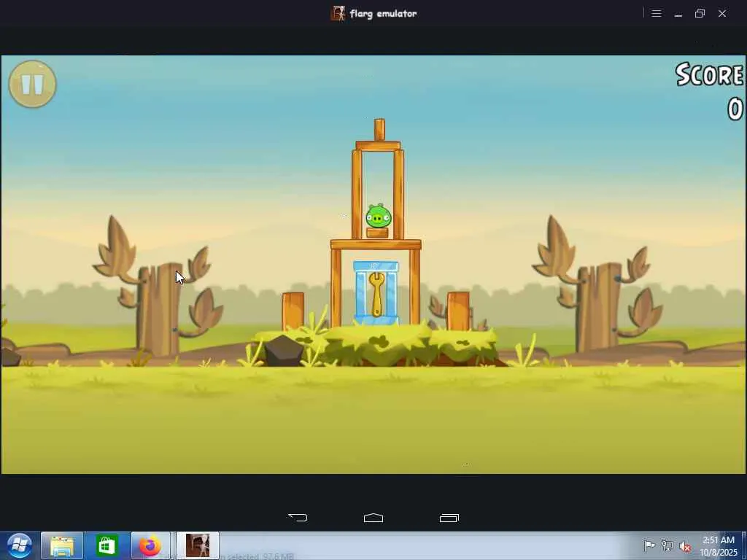Image resolution: width=747 pixels, height=560 pixels.
Task: Launch the green Store app on taskbar
Action: click(x=107, y=545)
